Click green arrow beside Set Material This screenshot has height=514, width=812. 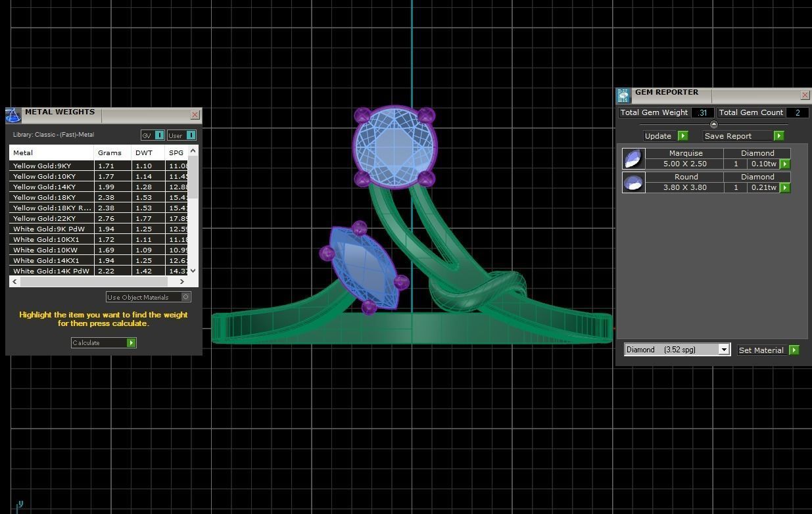tap(794, 350)
